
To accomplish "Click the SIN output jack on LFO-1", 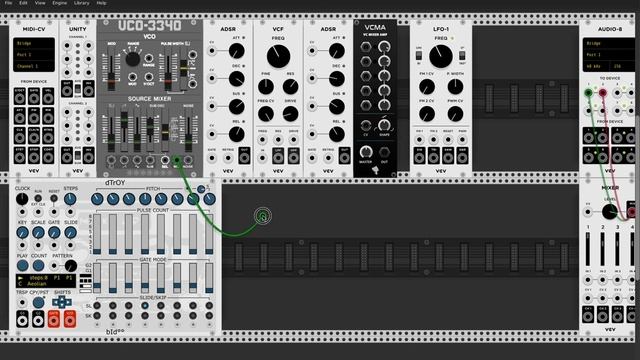I will click(419, 157).
